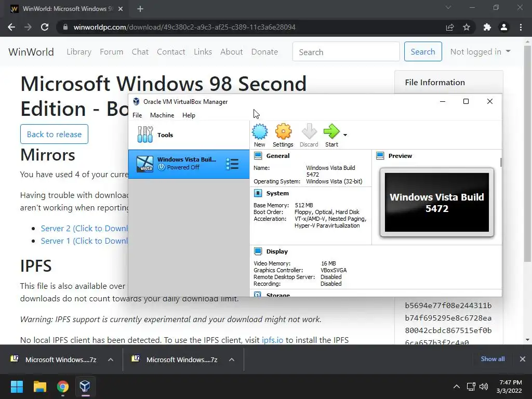Open the Forum nav item
The height and width of the screenshot is (399, 532).
(111, 52)
